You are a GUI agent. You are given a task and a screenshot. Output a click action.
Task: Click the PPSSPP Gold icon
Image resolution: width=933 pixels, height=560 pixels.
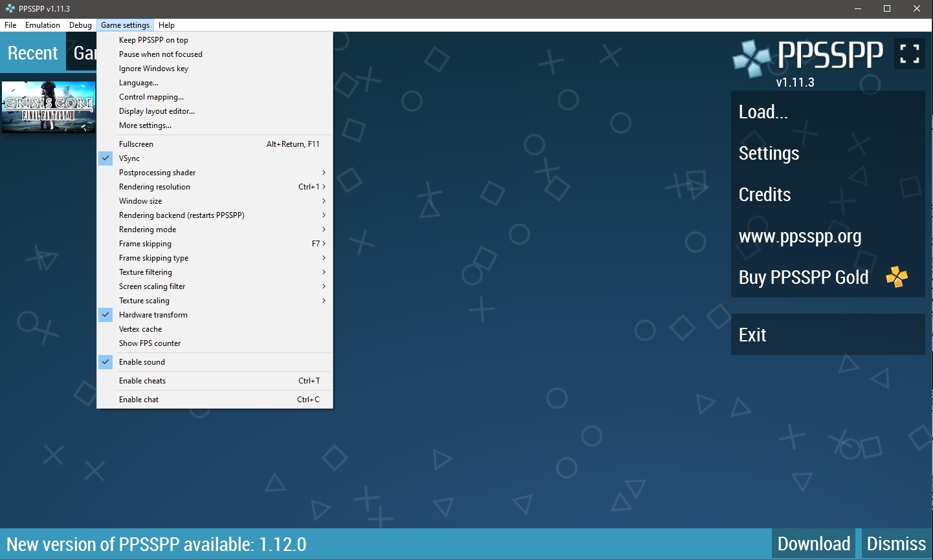(897, 277)
